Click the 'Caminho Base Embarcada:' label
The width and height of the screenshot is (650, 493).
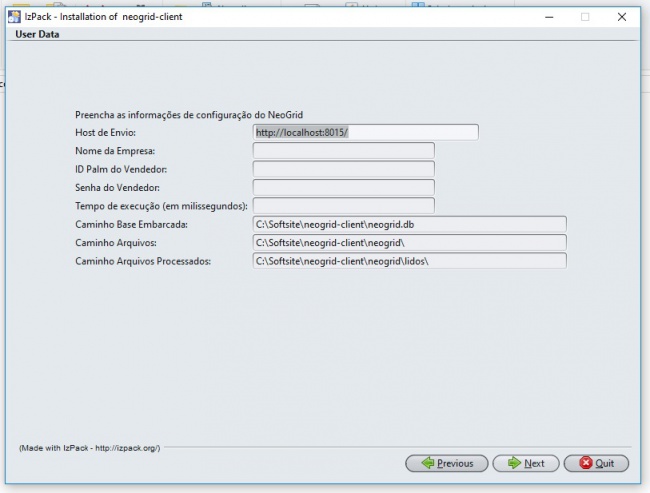click(x=131, y=224)
